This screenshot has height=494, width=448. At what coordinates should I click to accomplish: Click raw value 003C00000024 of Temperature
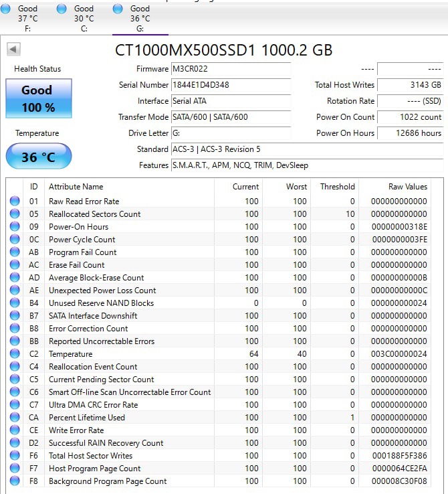(399, 354)
